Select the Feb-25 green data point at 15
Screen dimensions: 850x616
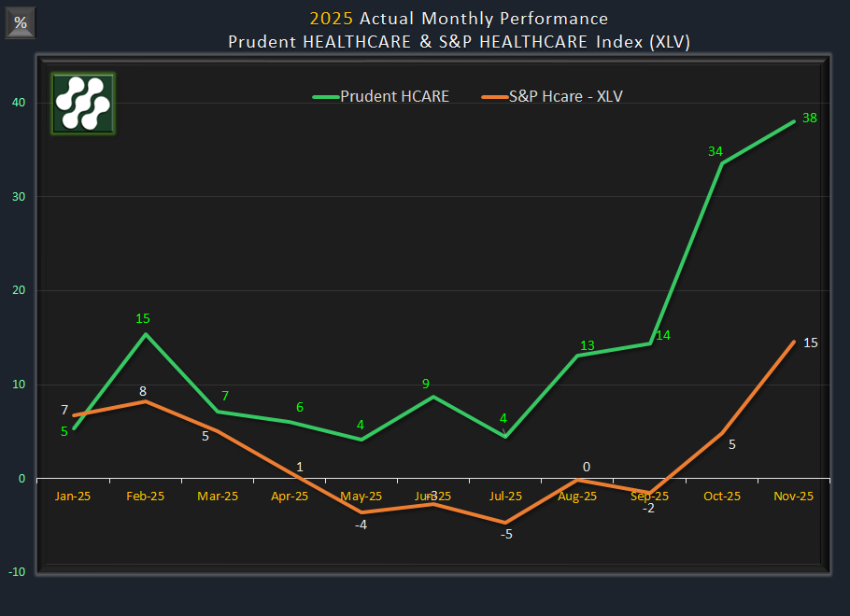tap(145, 332)
